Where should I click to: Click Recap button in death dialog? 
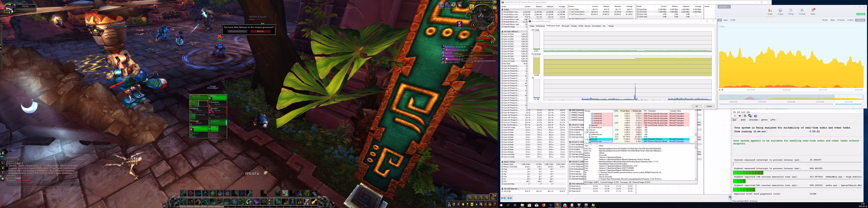260,31
